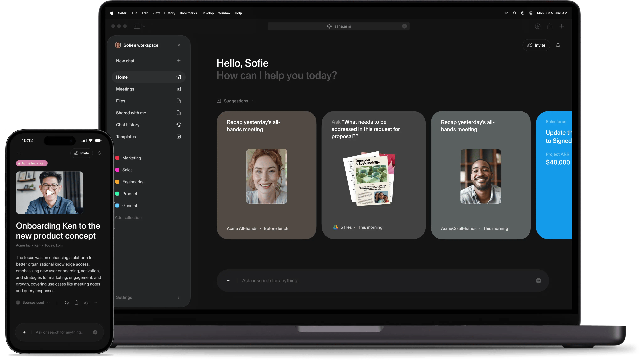The width and height of the screenshot is (642, 364).
Task: Click the Files document icon
Action: (179, 101)
